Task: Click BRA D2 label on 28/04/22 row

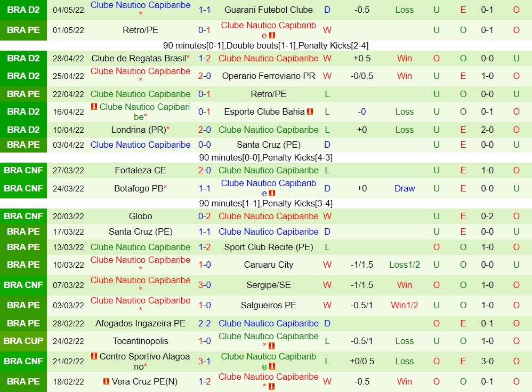Action: click(x=23, y=58)
